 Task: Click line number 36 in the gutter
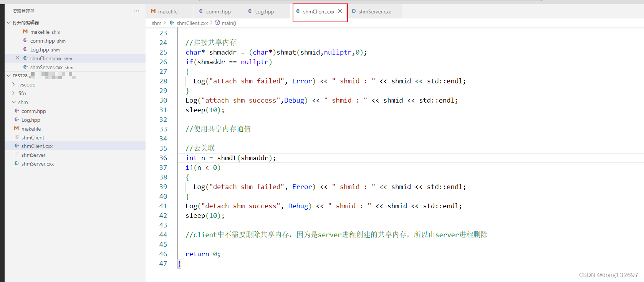(163, 158)
